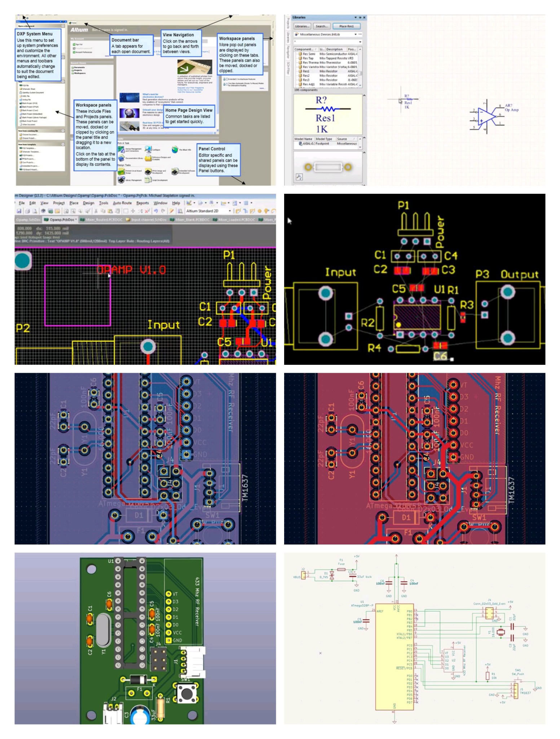This screenshot has height=739, width=560.
Task: Click the Print icon in the PCB editor toolbar
Action: [27, 211]
